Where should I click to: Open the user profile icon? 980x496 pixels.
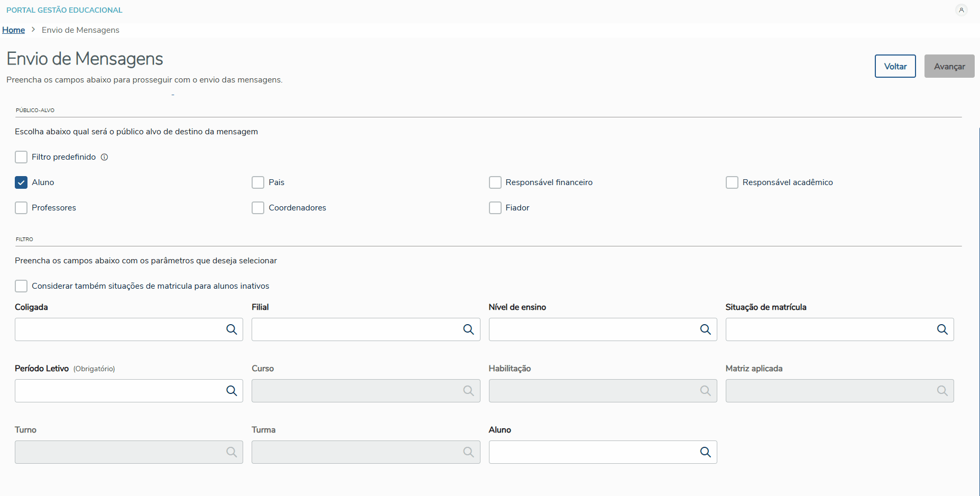[961, 10]
